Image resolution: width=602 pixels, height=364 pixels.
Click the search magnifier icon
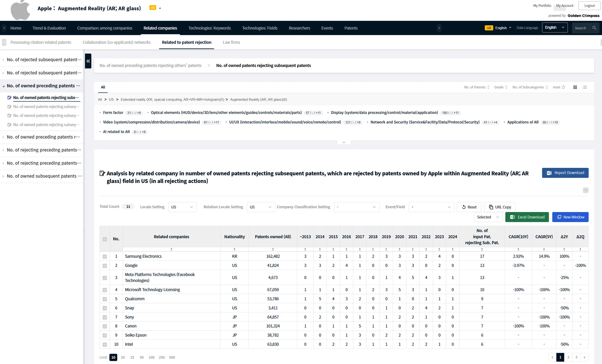594,28
